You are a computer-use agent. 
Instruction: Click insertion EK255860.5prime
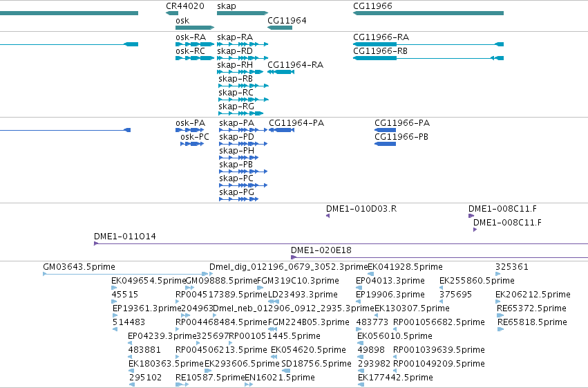[x=442, y=288]
